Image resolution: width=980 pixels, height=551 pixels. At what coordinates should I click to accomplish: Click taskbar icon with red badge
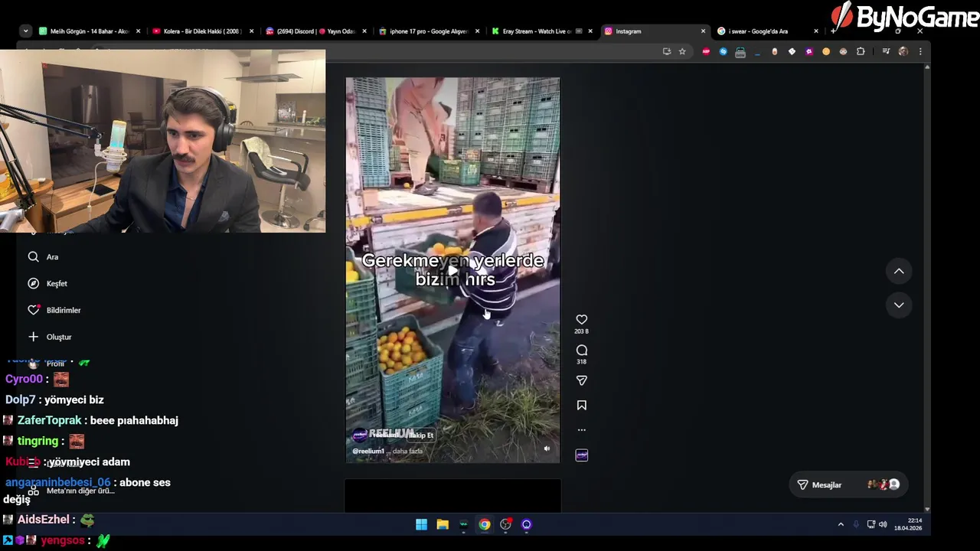505,524
